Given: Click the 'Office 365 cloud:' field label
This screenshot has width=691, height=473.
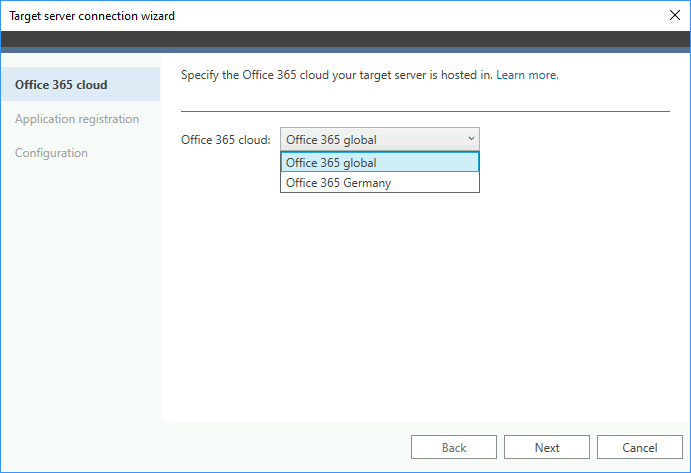Looking at the screenshot, I should click(x=226, y=140).
